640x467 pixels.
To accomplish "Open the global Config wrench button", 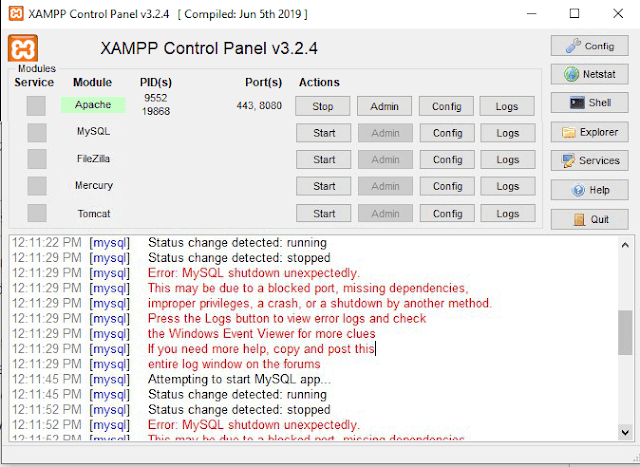I will pos(589,46).
